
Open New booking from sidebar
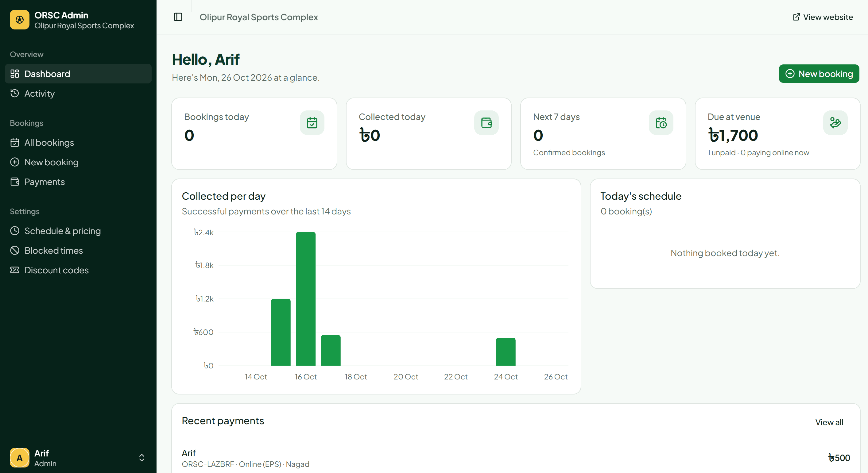[x=78, y=162]
